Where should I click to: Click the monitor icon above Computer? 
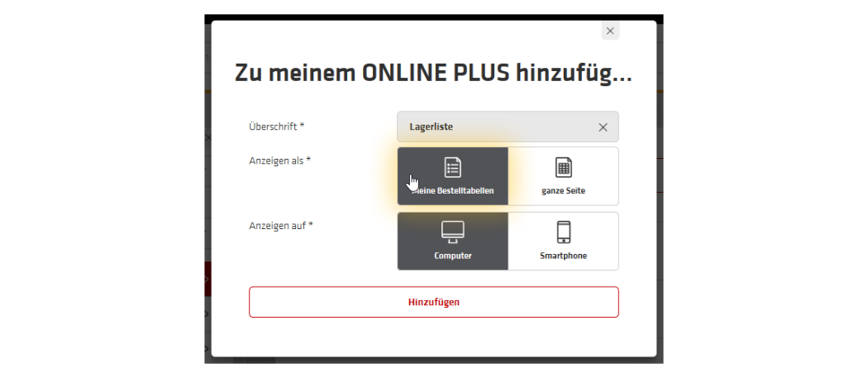453,232
